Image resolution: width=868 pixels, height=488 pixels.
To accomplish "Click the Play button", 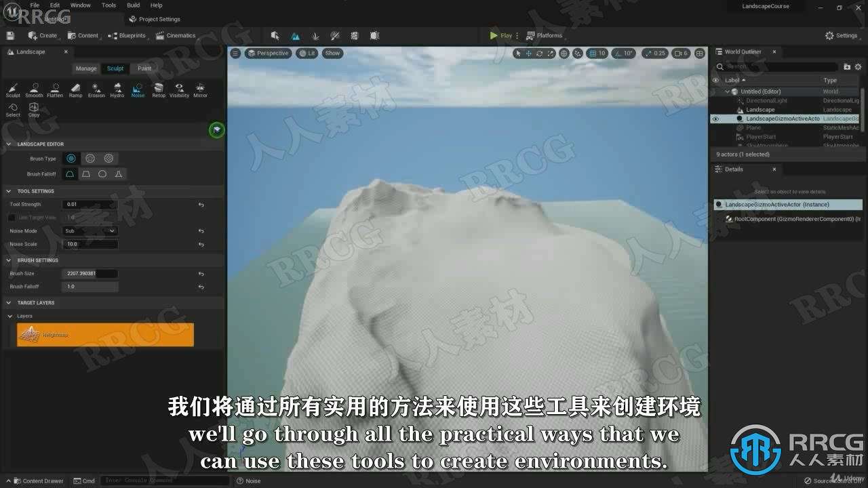I will 501,35.
